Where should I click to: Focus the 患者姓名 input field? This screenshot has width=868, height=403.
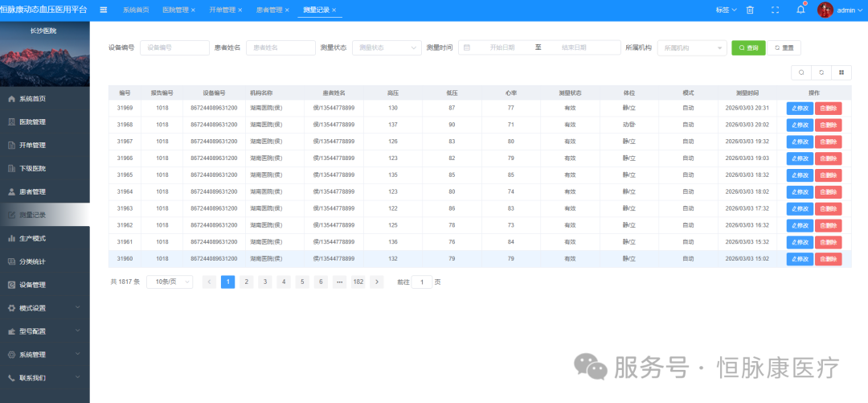(280, 47)
